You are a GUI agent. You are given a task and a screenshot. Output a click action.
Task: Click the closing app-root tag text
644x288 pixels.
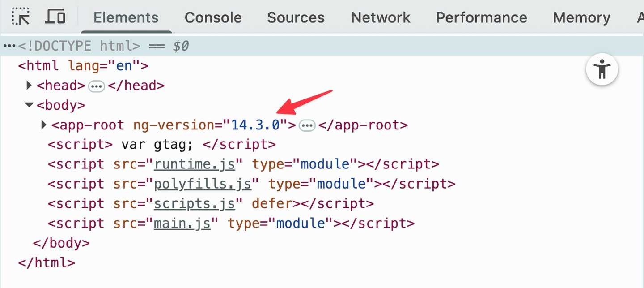point(363,125)
